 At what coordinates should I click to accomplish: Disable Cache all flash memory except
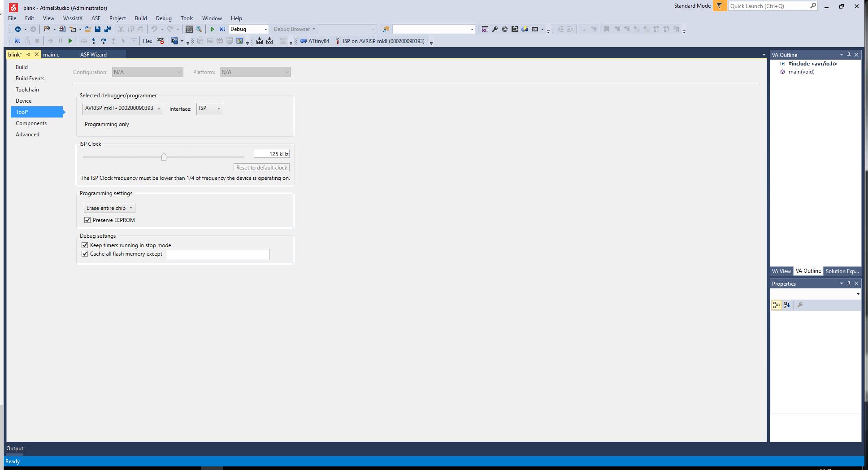pyautogui.click(x=85, y=254)
